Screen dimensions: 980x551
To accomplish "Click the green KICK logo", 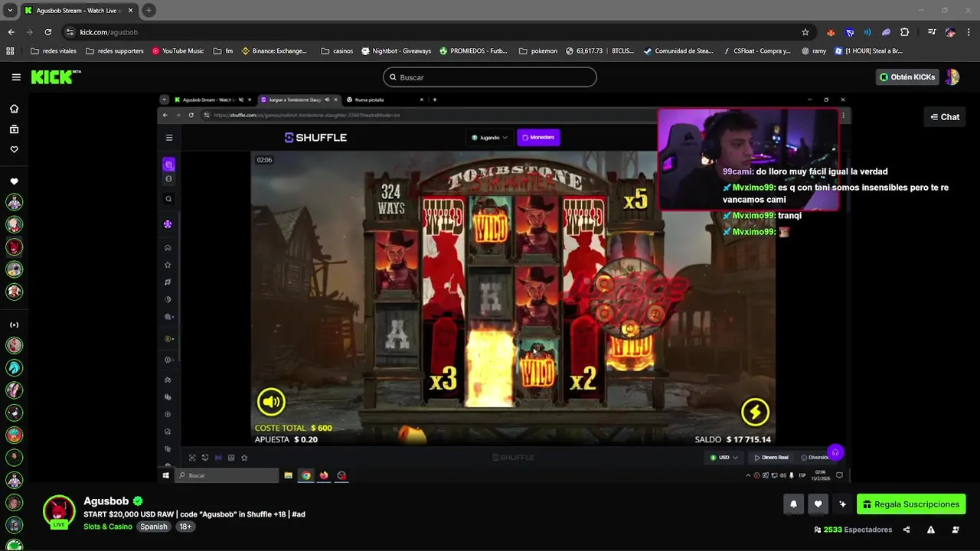I will pos(56,77).
